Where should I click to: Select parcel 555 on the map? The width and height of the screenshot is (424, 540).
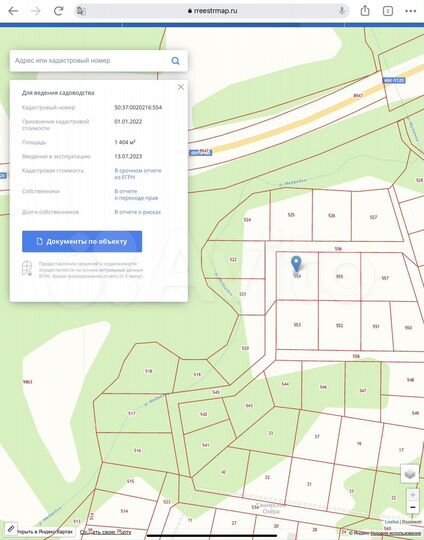coord(339,276)
